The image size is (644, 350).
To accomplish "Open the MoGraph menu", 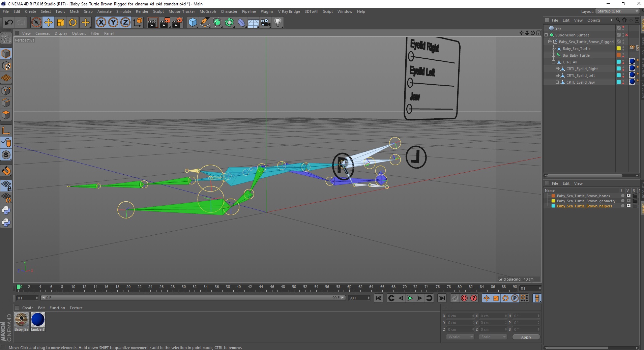I will 208,11.
